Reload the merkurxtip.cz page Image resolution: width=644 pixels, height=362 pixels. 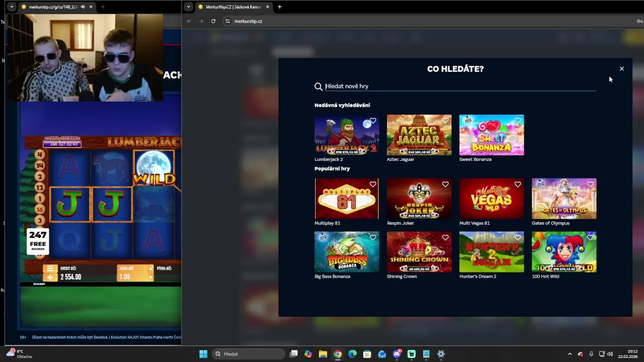click(213, 21)
